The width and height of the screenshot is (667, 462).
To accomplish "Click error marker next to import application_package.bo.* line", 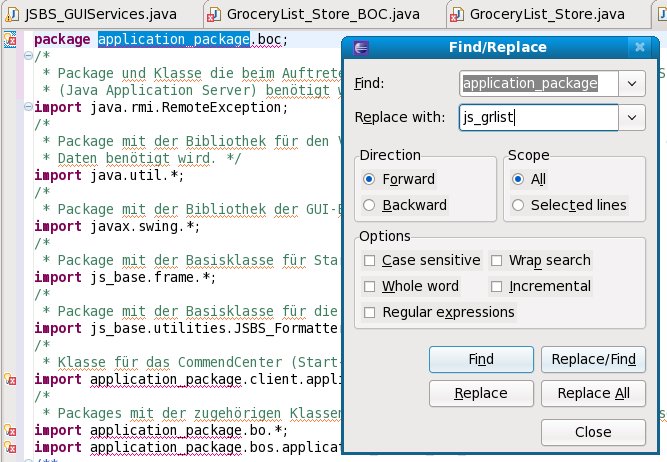I will pyautogui.click(x=9, y=430).
